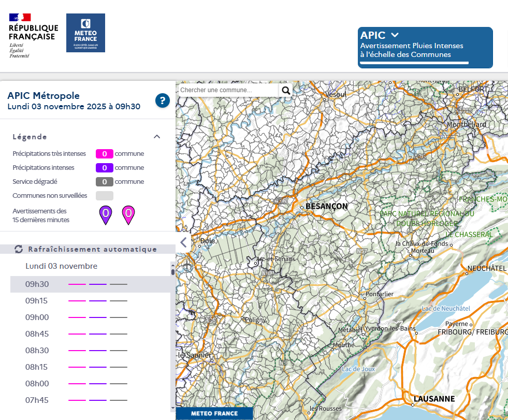Click the pink warning pin marker
The width and height of the screenshot is (508, 420).
point(128,215)
